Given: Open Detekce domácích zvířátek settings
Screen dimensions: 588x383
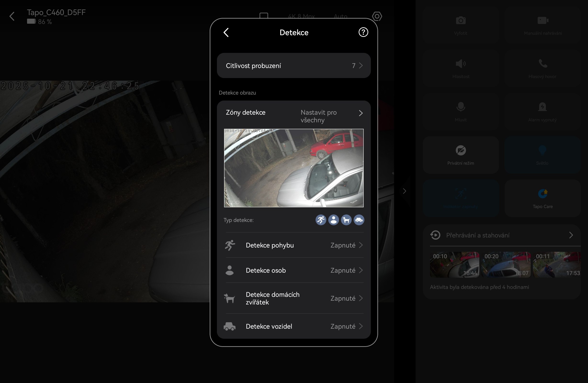Looking at the screenshot, I should click(x=294, y=298).
